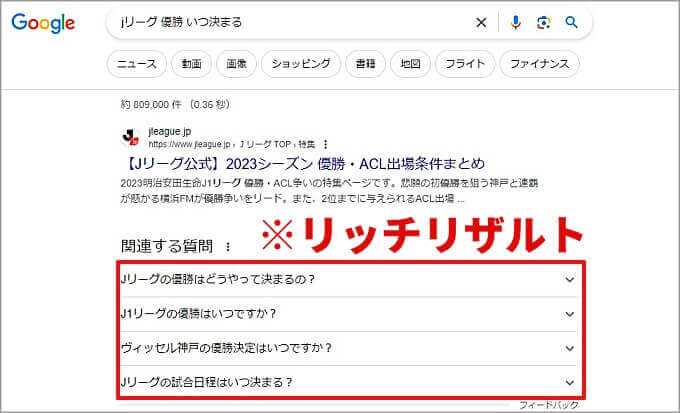Click question text Jリーグの優勝はどうやって決まるの？
The image size is (680, 413).
pos(218,279)
